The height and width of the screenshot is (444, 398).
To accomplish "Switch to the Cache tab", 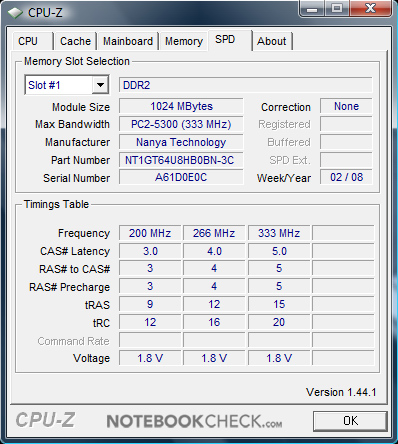I will pos(75,41).
